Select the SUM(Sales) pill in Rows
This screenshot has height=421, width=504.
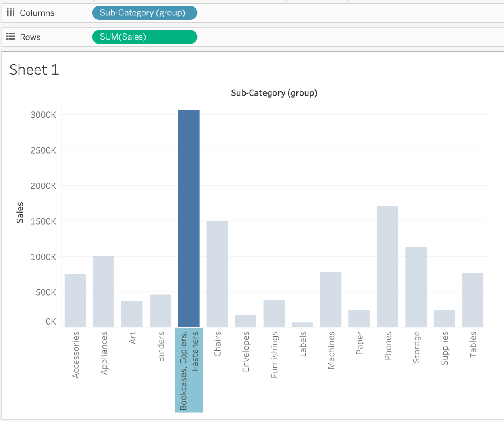click(x=144, y=37)
